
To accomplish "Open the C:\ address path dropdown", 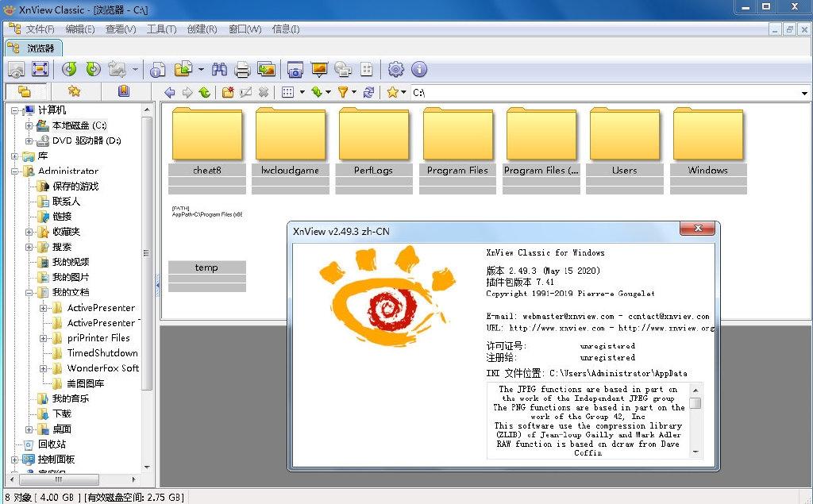I will tap(804, 93).
